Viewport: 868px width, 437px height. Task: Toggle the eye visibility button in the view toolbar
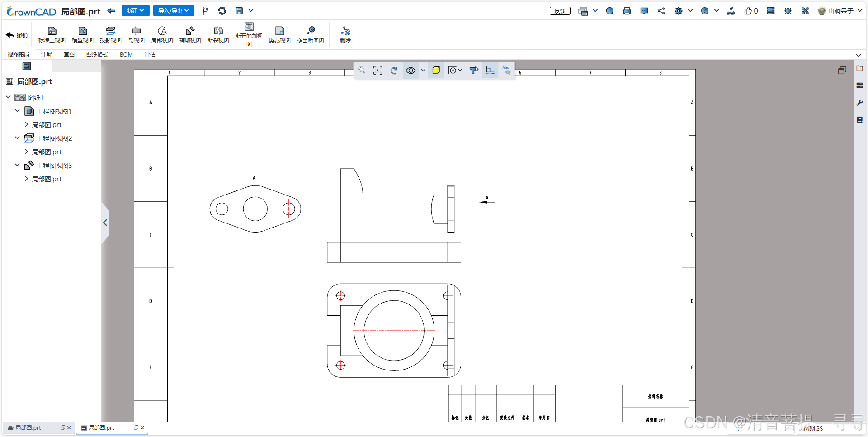coord(410,70)
